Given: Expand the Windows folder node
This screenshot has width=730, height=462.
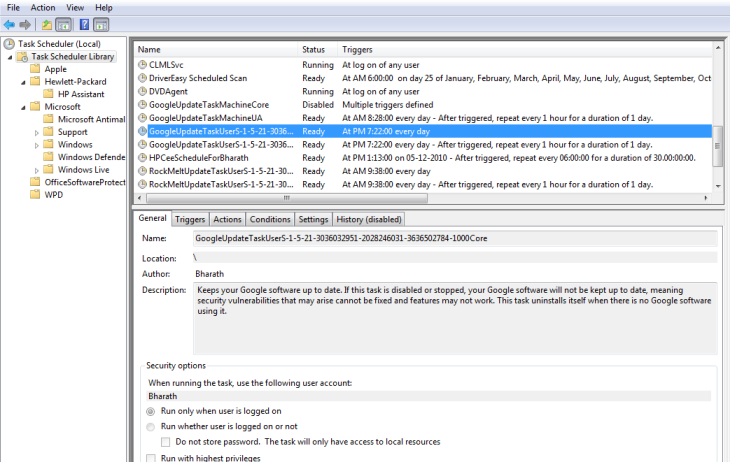Looking at the screenshot, I should click(36, 145).
